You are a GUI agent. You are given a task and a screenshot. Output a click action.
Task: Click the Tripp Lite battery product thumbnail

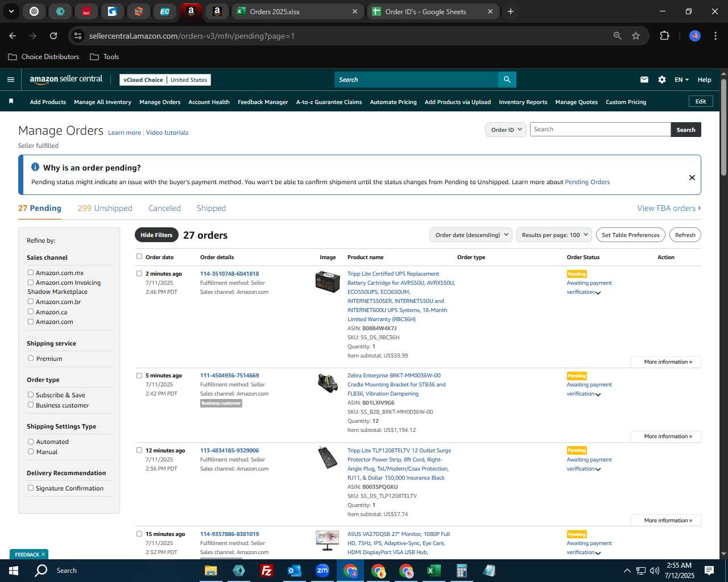[x=328, y=281]
